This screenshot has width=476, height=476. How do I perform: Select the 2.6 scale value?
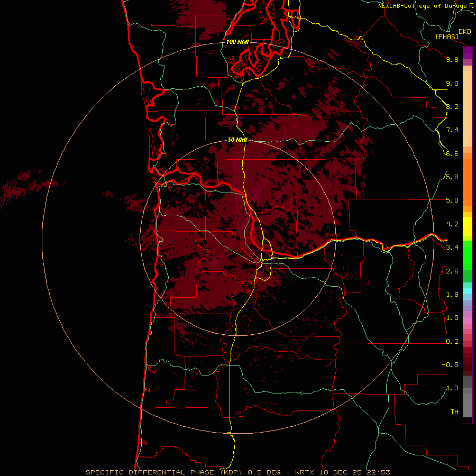point(452,271)
